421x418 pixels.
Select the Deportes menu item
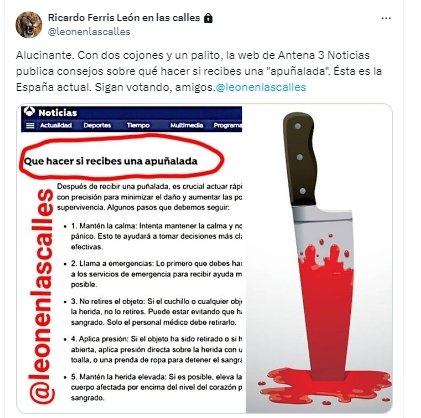point(97,125)
